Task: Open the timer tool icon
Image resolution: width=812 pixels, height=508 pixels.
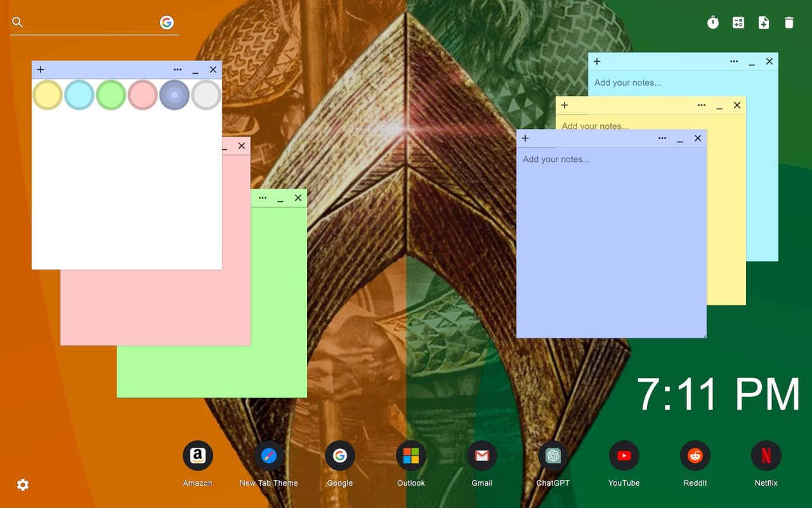Action: (713, 23)
